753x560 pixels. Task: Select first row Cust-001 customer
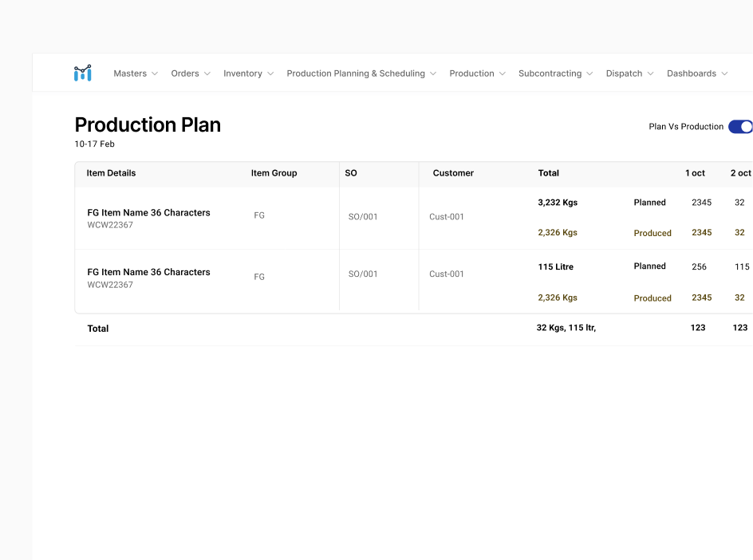coord(447,217)
